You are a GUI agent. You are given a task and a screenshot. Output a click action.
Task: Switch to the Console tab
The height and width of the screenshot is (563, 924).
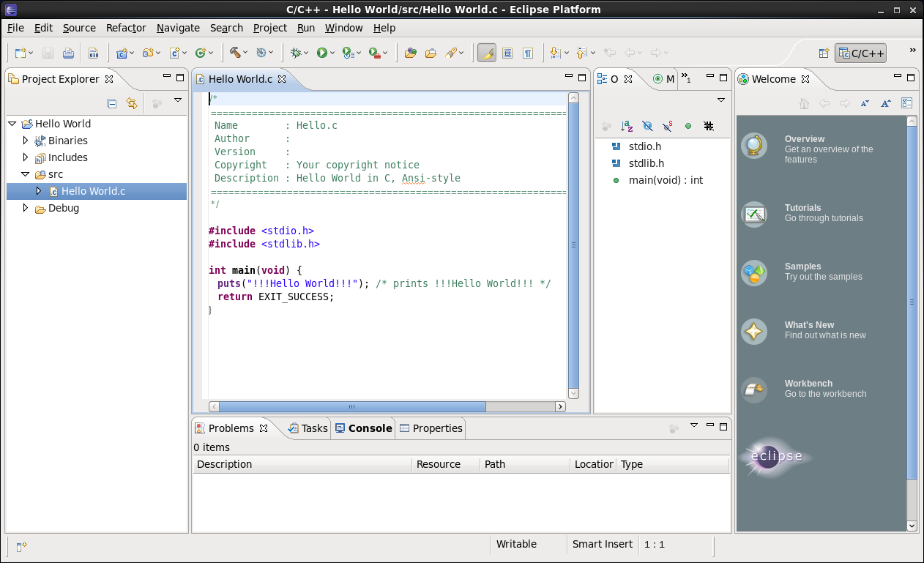tap(363, 428)
